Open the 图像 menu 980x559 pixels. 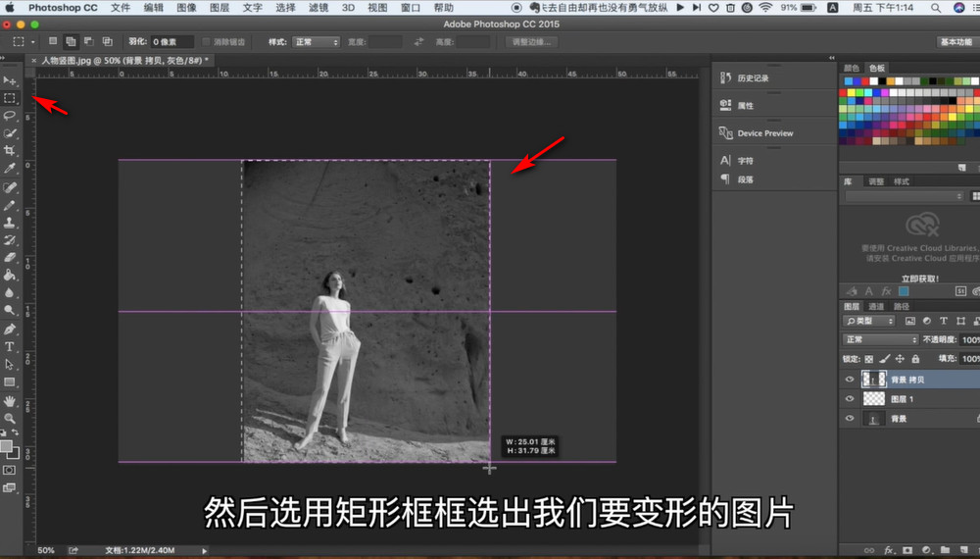pos(186,8)
